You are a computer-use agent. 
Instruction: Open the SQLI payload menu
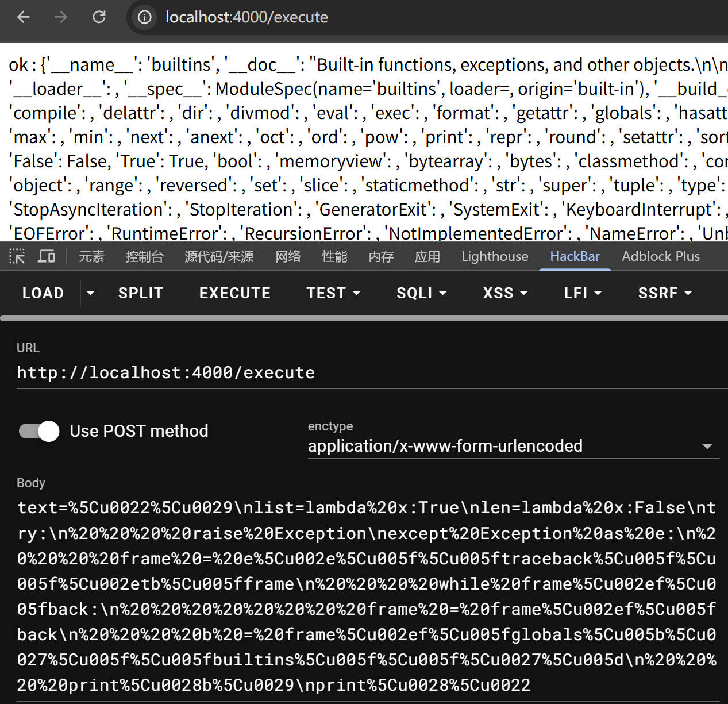pos(421,293)
